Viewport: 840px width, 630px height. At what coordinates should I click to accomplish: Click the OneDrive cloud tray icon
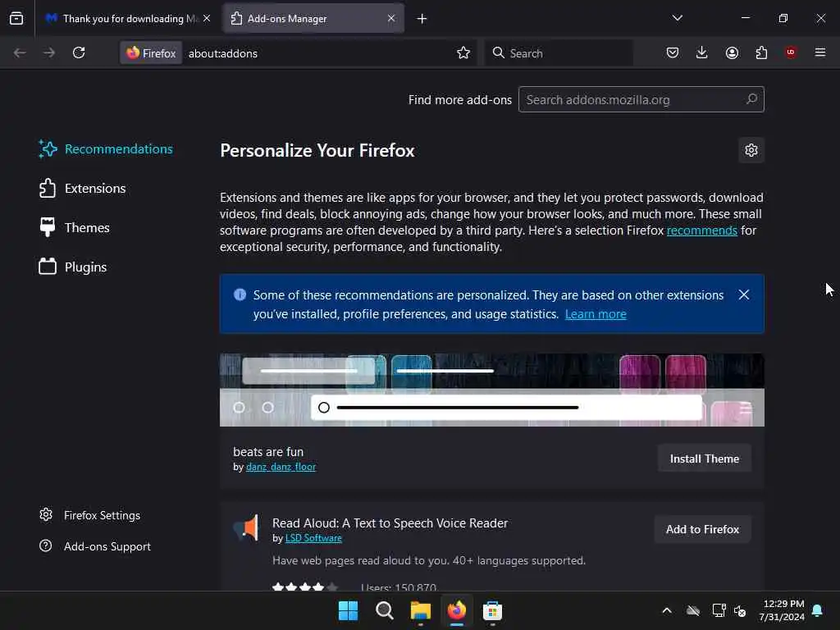point(693,610)
